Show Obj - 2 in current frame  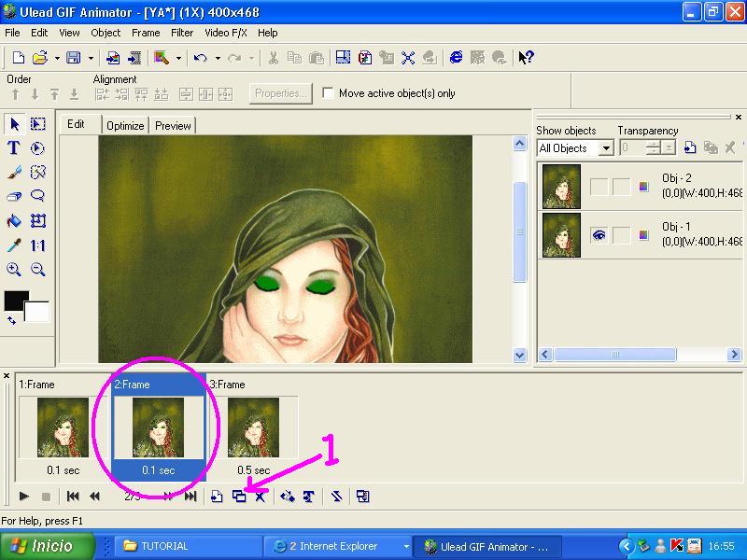(599, 187)
